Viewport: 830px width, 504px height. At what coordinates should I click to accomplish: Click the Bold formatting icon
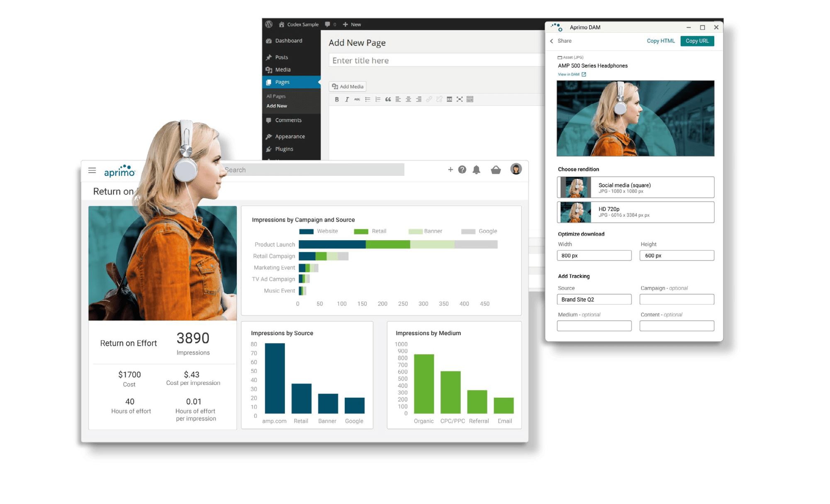[x=335, y=99]
